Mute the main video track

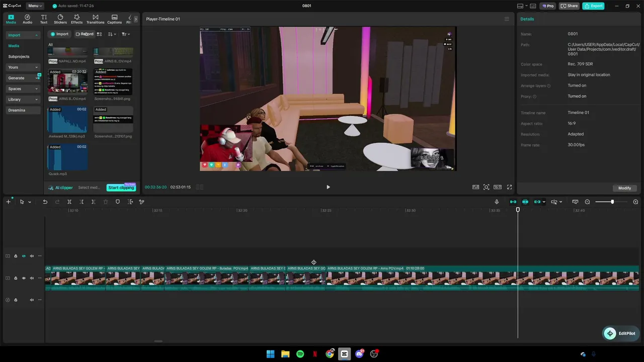pos(32,278)
